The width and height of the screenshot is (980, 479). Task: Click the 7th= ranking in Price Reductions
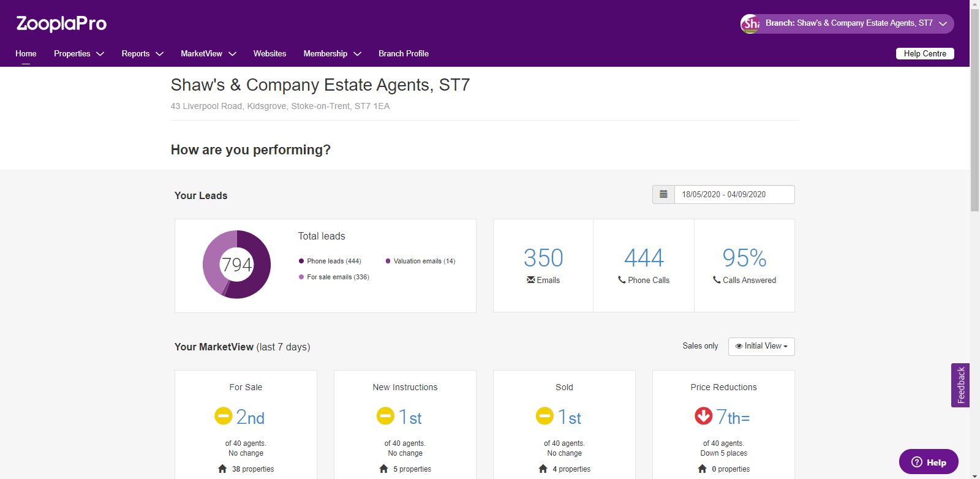point(733,417)
